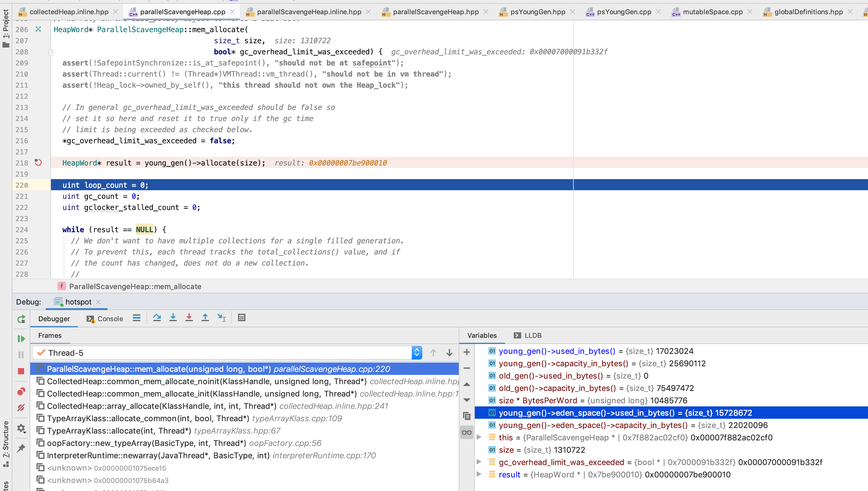Open the Thread-5 thread dropdown
The height and width of the screenshot is (491, 868).
[x=417, y=353]
